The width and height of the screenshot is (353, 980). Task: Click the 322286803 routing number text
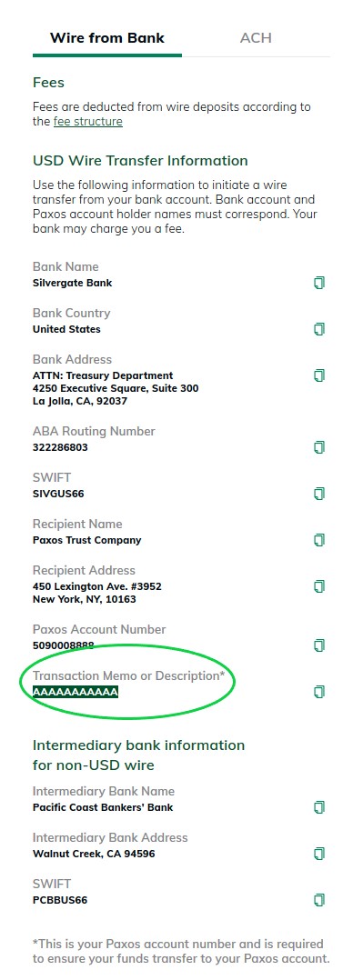60,447
